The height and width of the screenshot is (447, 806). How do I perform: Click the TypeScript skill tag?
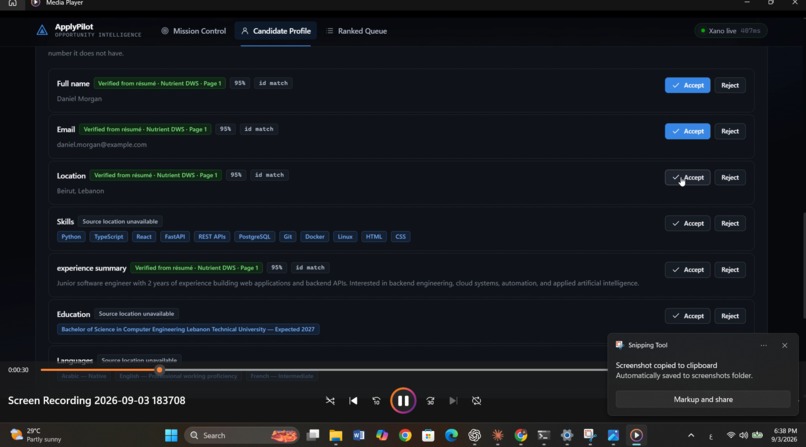[x=108, y=237]
